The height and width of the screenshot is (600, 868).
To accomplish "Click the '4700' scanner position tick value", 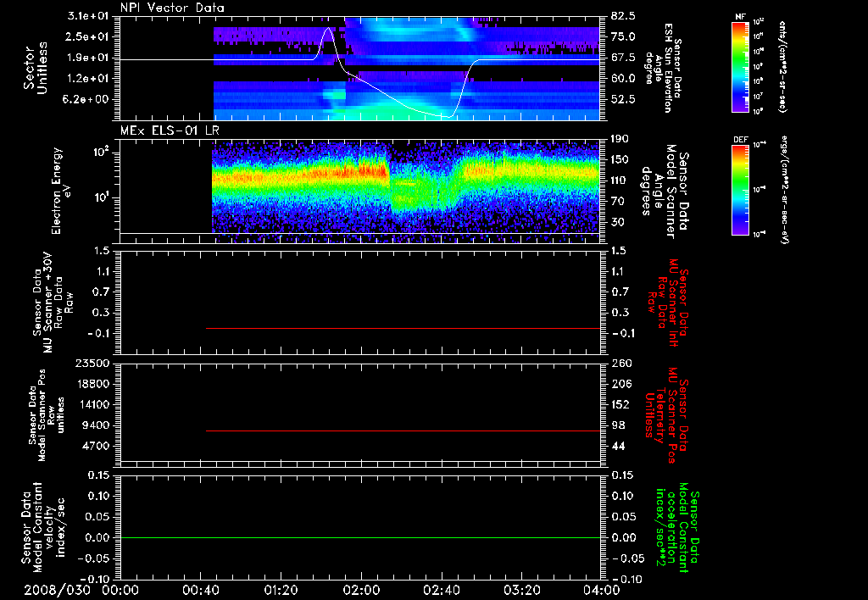I will [96, 446].
